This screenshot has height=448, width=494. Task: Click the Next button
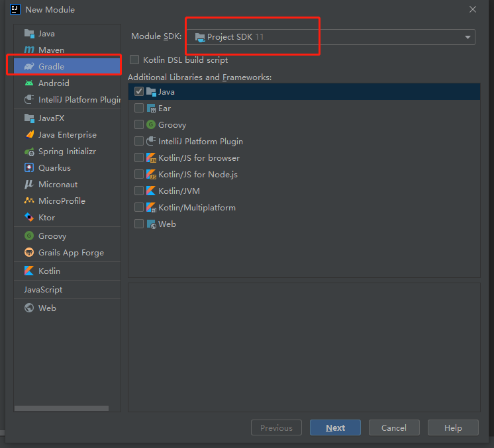[335, 427]
